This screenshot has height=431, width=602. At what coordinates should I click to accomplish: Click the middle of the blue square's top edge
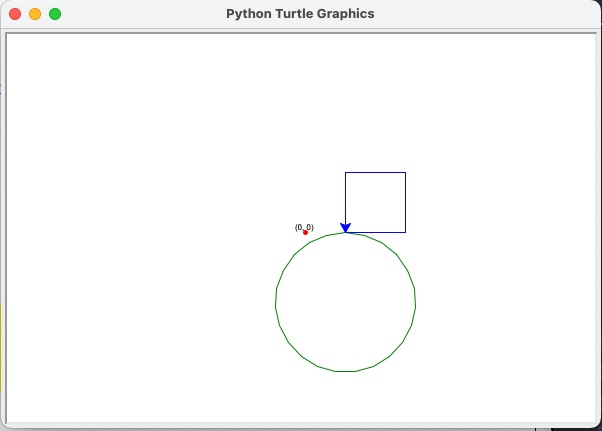coord(375,172)
